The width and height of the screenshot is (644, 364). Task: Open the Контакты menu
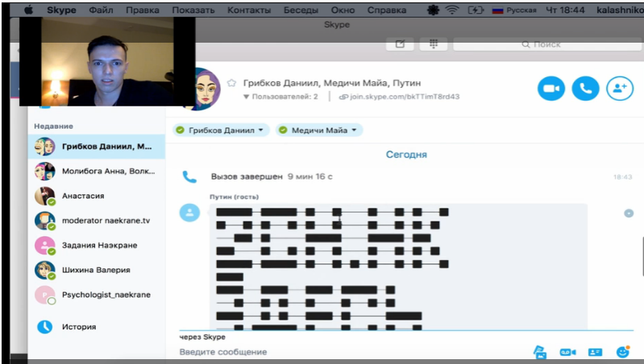coord(249,10)
